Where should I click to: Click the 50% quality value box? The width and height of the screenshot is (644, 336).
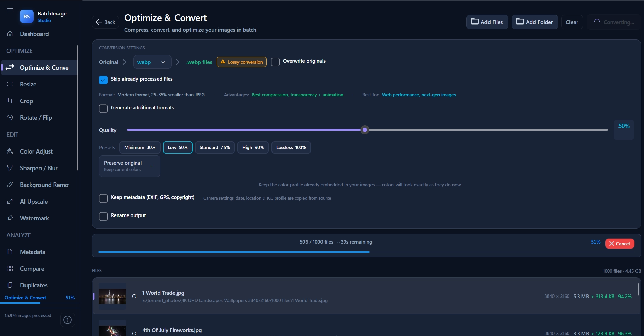click(x=624, y=129)
